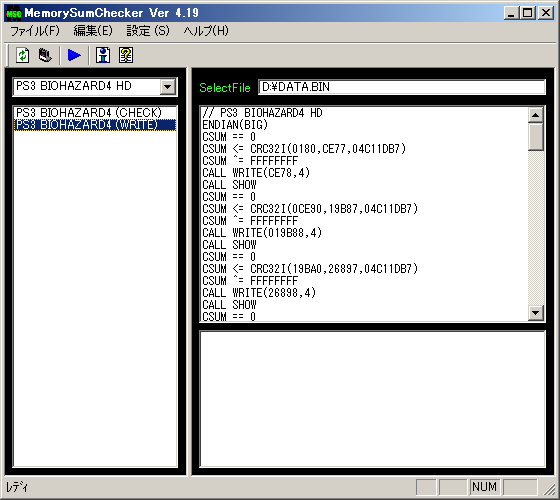
Task: Click the line CRC32I(0CE90,19B87,04C11DB7)
Action: point(310,209)
